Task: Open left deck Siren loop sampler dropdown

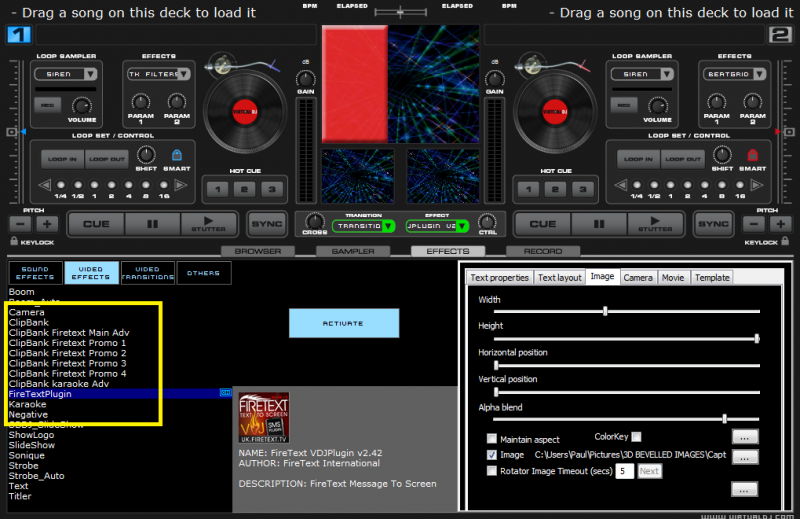Action: tap(65, 74)
